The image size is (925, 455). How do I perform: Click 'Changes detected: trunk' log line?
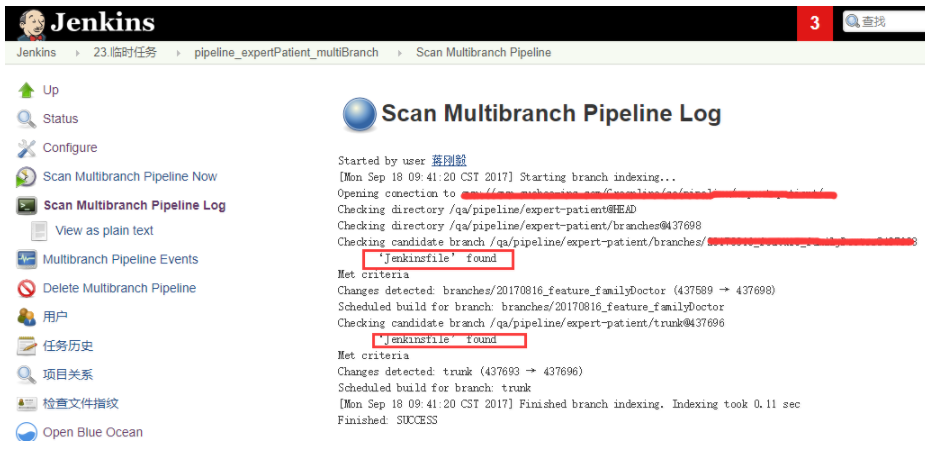tap(460, 372)
